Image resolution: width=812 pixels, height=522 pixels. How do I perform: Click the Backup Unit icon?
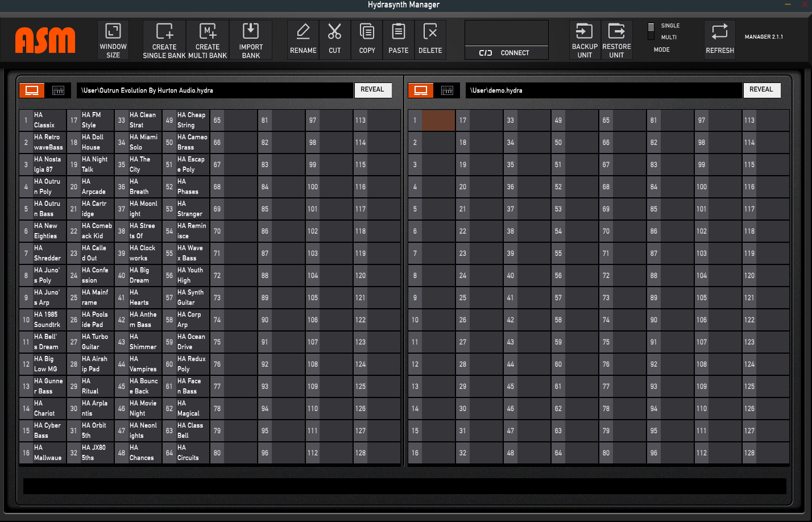click(x=585, y=40)
